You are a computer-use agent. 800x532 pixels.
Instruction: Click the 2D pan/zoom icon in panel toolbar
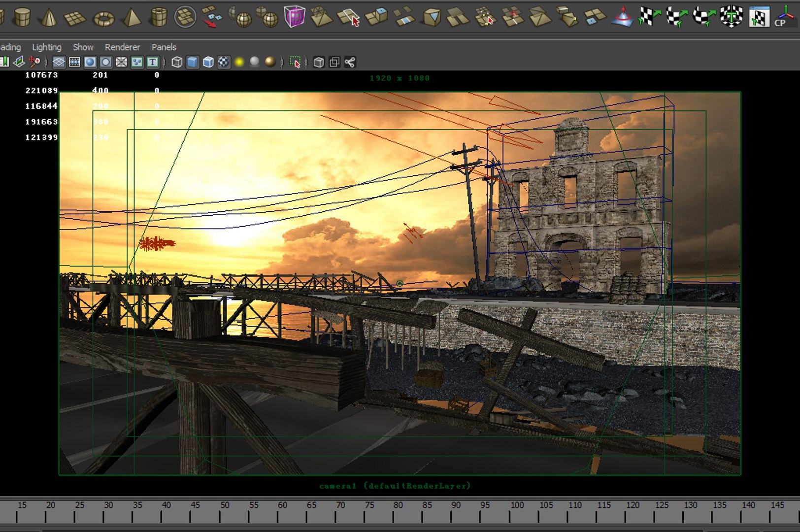34,62
